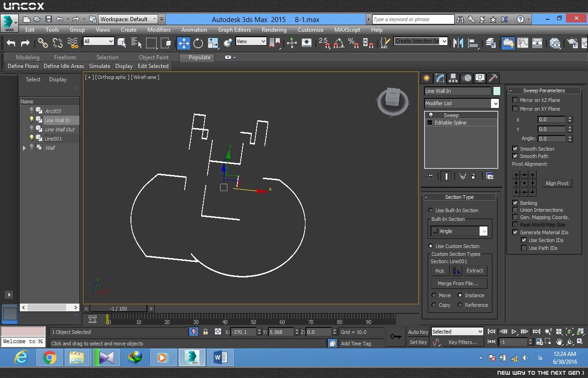
Task: Click the X coordinate input field
Action: point(243,332)
